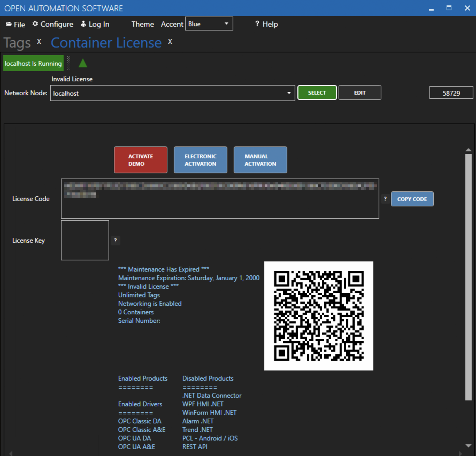Switch to the Tags tab
Screen dimensions: 476x456
click(x=17, y=42)
